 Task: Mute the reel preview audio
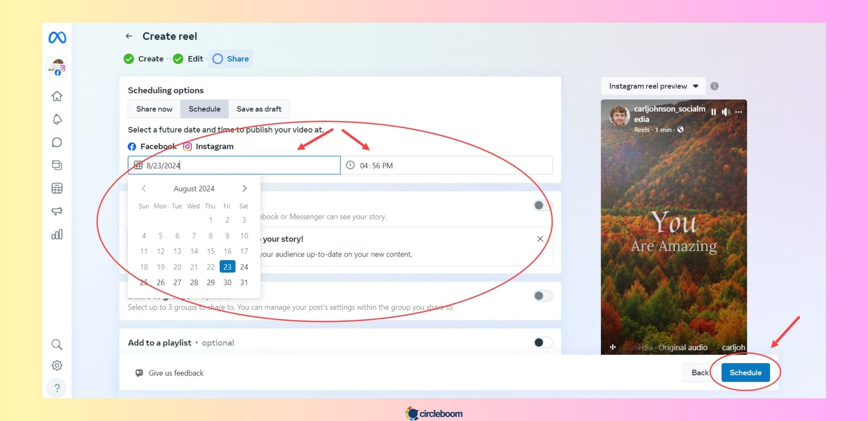tap(726, 112)
